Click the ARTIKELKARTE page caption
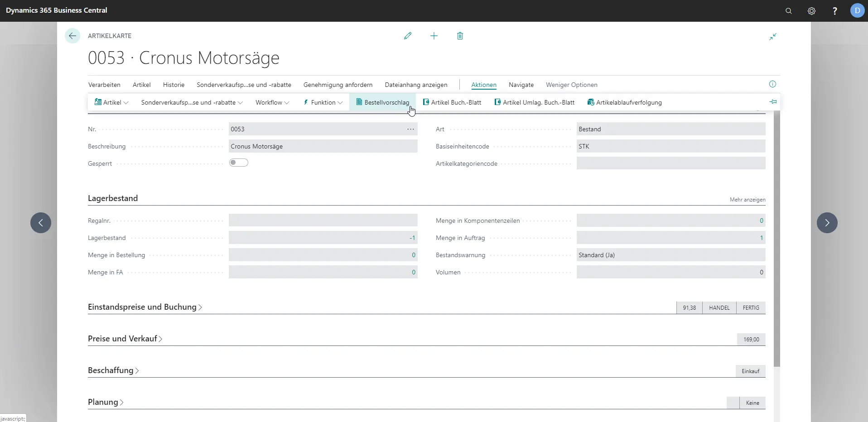Viewport: 868px width, 422px height. click(110, 36)
